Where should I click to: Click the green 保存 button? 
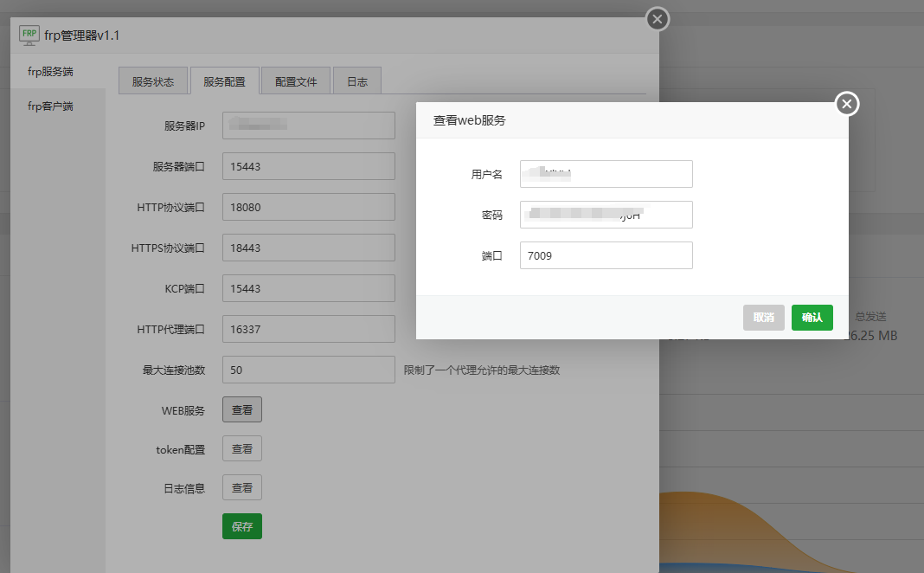242,526
